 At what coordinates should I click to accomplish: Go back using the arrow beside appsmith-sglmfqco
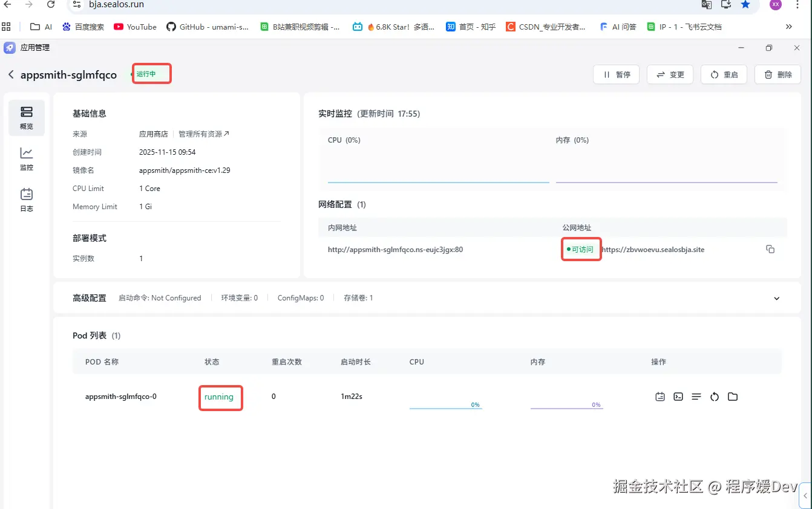pyautogui.click(x=10, y=75)
